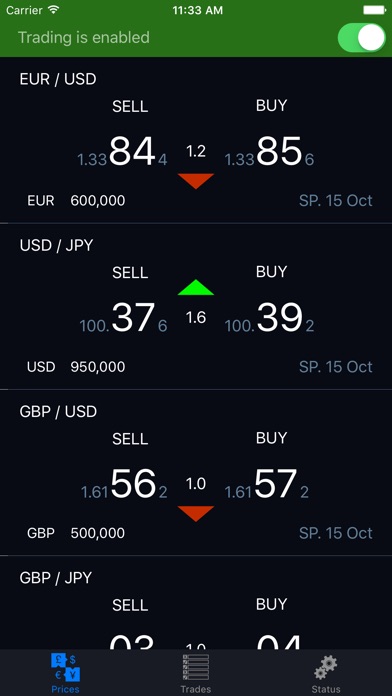Select the GBP / JPY pair header
This screenshot has width=392, height=696.
click(x=56, y=578)
